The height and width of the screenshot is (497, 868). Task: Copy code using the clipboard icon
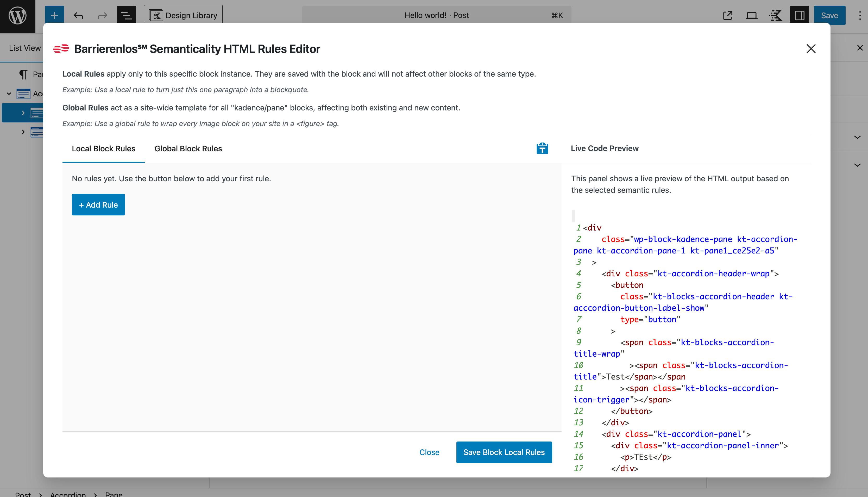(x=542, y=148)
